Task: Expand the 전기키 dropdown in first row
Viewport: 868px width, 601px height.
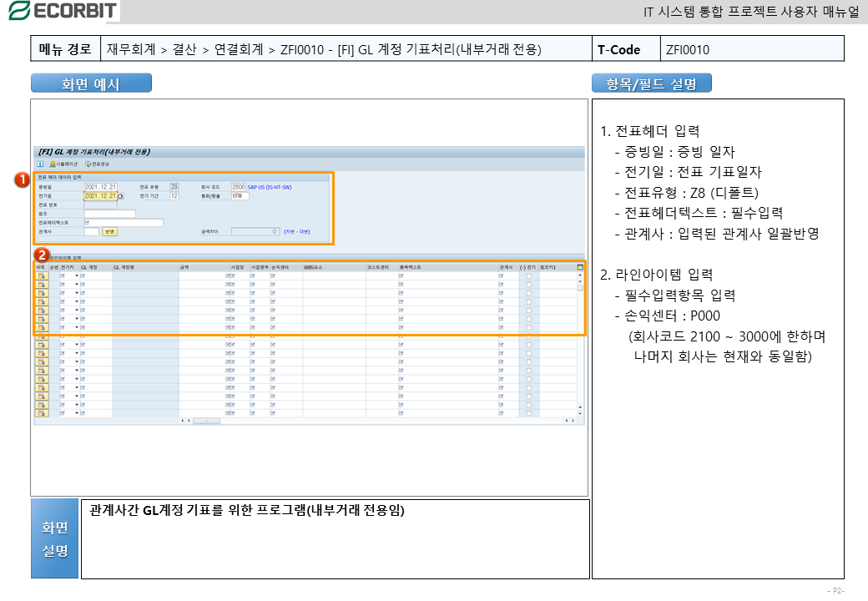Action: pyautogui.click(x=77, y=275)
